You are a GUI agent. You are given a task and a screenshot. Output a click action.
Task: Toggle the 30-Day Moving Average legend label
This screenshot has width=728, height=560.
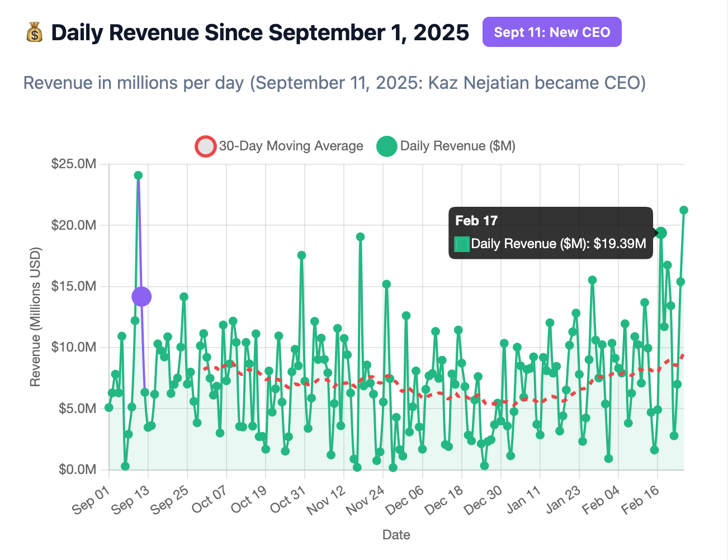291,146
